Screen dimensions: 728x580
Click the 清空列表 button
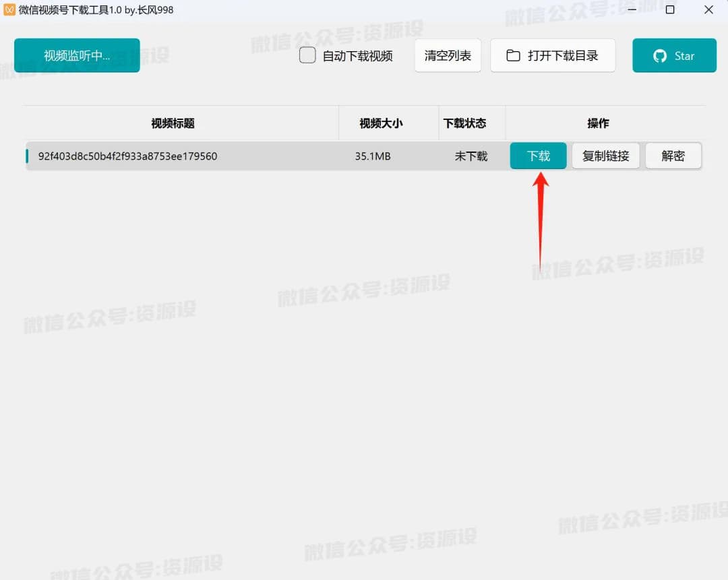tap(448, 55)
